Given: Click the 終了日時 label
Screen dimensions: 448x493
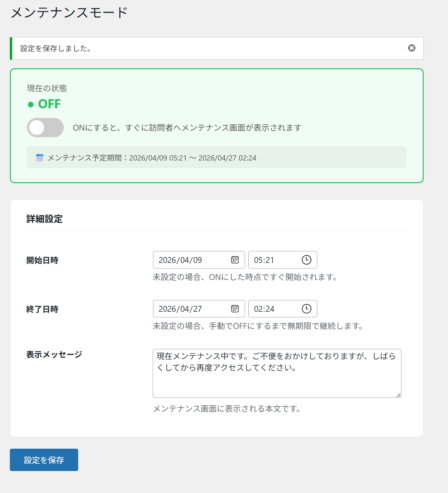Looking at the screenshot, I should coord(42,309).
